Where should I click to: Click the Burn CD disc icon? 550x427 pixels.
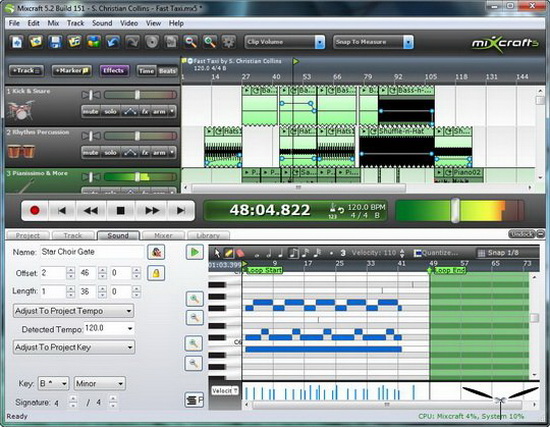click(x=152, y=42)
